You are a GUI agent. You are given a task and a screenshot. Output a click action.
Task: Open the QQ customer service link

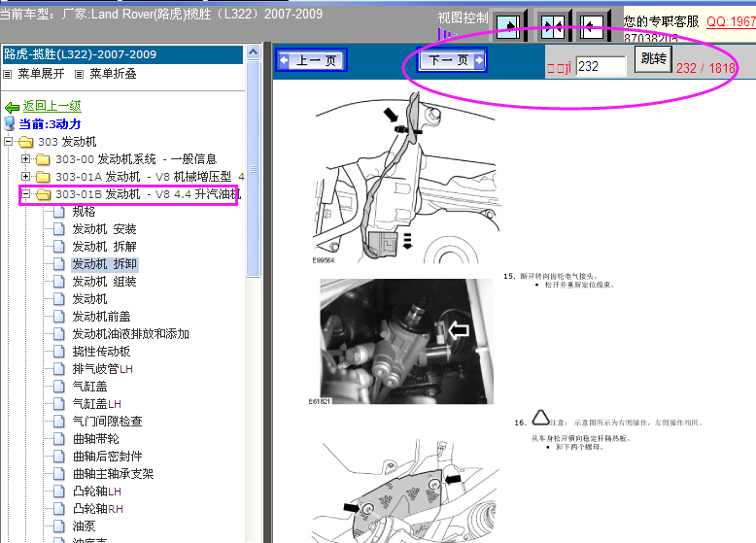tap(731, 21)
